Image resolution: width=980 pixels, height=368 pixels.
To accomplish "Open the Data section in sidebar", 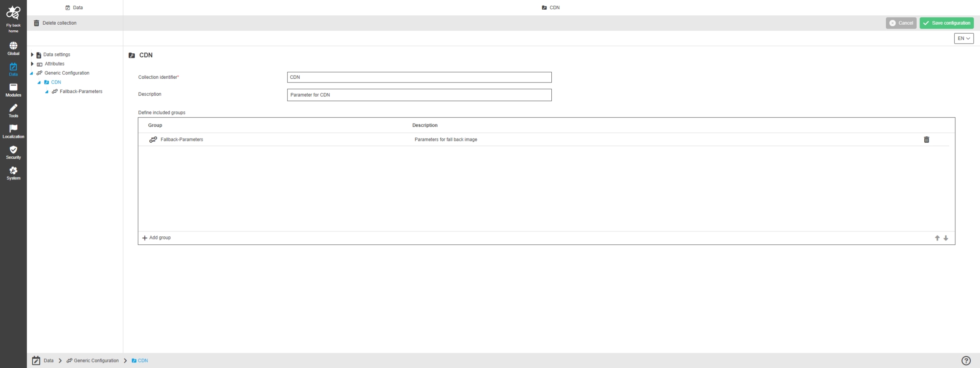I will pyautogui.click(x=13, y=69).
